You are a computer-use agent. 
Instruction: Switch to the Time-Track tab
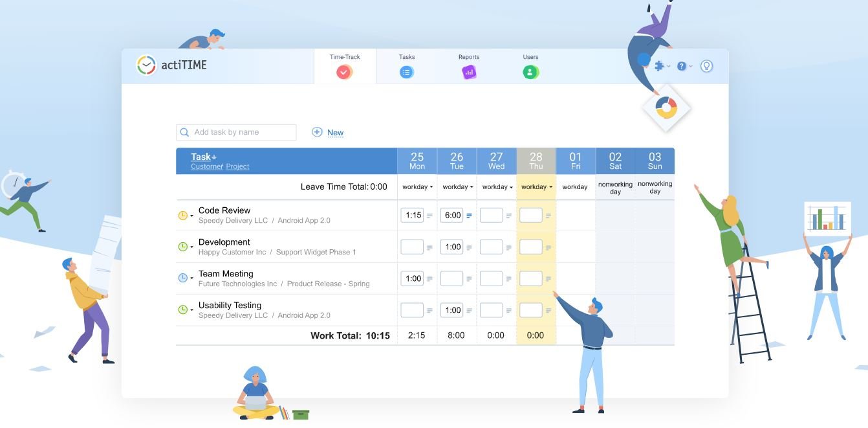345,67
